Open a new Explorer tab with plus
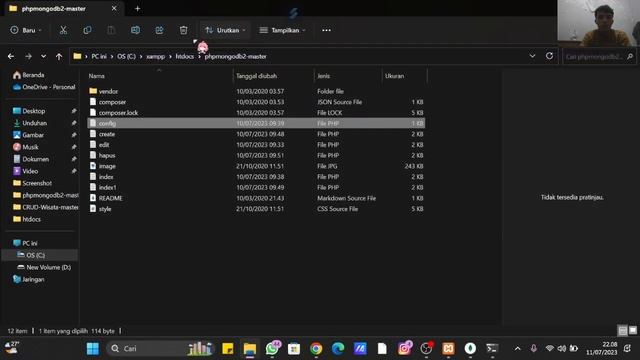 (138, 9)
